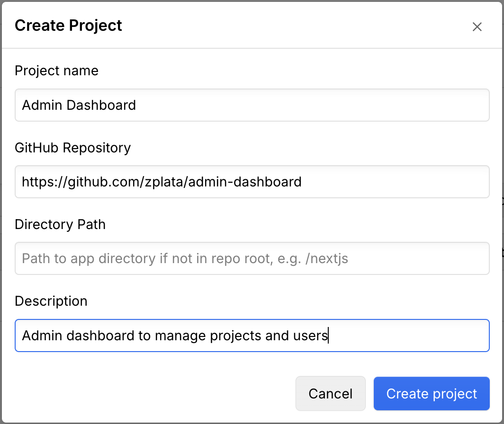Screen dimensions: 504x424
Task: Click the Project name input field
Action: pyautogui.click(x=251, y=105)
